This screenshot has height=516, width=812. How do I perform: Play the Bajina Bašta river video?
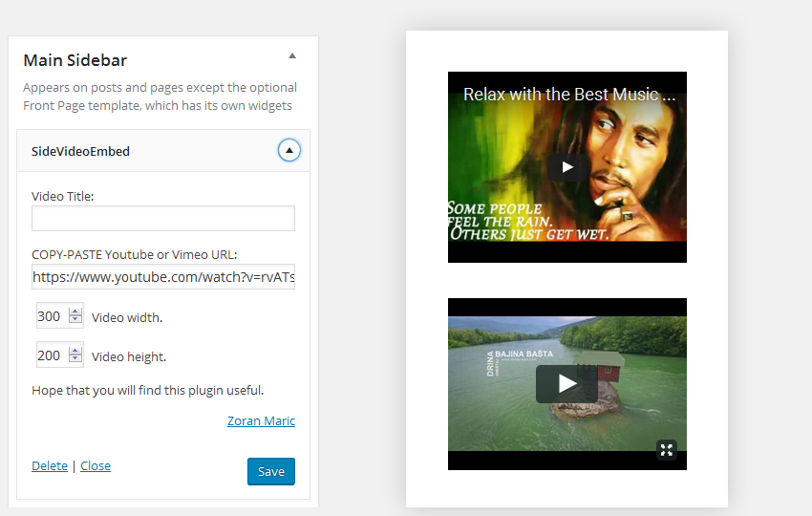(x=567, y=383)
